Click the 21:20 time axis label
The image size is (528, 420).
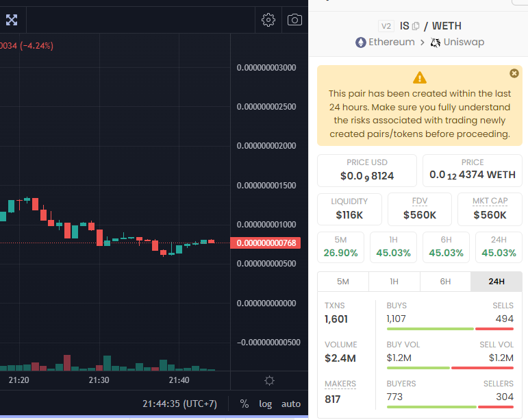tap(19, 380)
